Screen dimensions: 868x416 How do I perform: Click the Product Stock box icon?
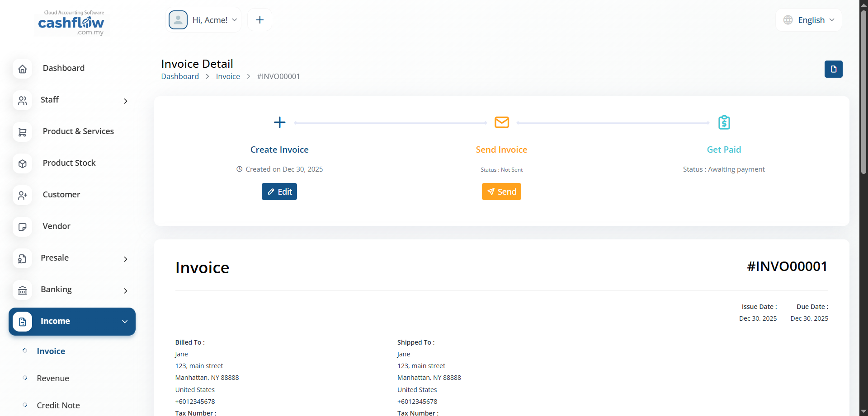tap(23, 164)
